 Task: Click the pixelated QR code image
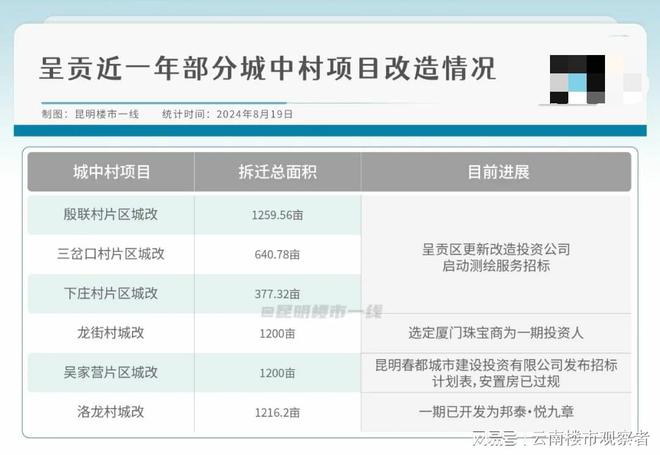click(577, 79)
